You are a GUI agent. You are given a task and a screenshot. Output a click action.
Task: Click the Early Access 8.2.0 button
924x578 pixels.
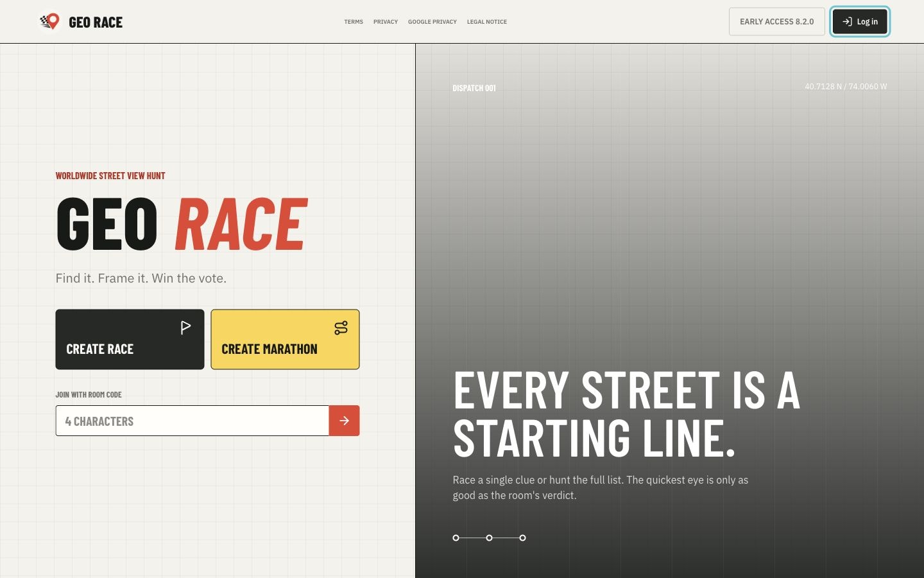776,22
